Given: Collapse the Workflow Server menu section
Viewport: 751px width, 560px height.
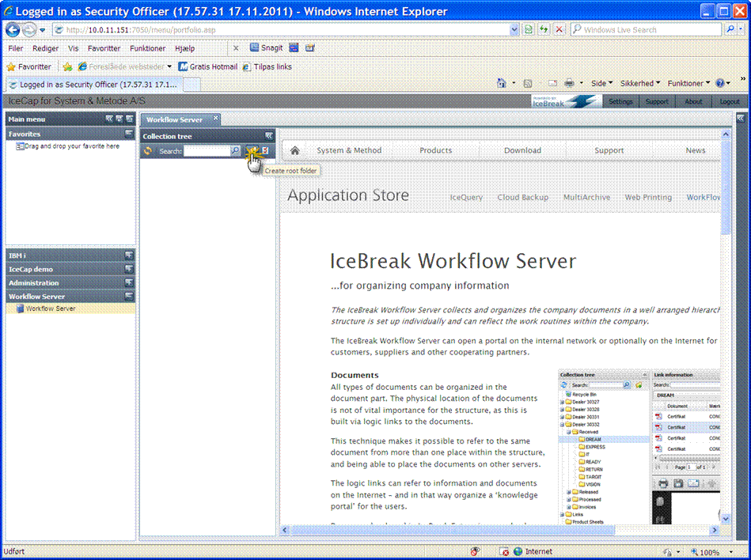Looking at the screenshot, I should tap(129, 297).
